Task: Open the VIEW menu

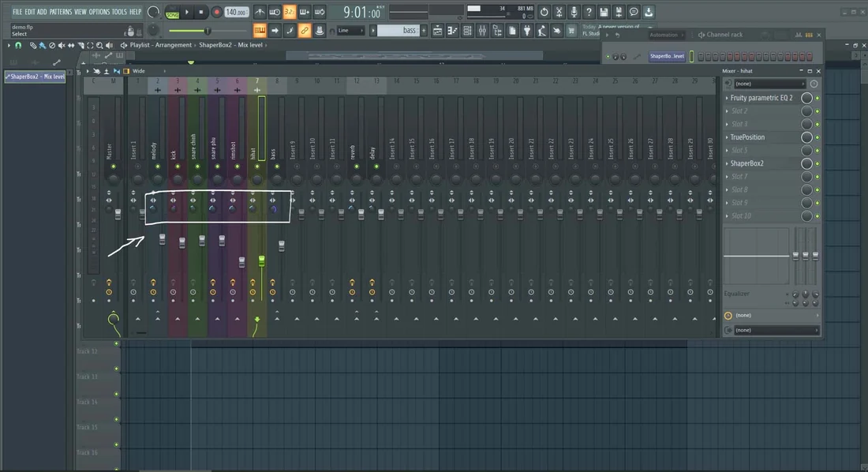Action: coord(80,12)
